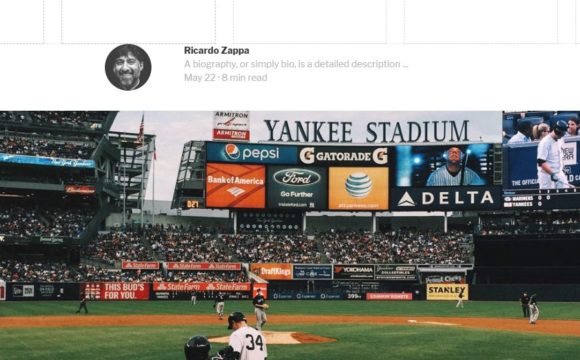Click the player wearing jersey number 34
The height and width of the screenshot is (360, 580).
pos(247,336)
